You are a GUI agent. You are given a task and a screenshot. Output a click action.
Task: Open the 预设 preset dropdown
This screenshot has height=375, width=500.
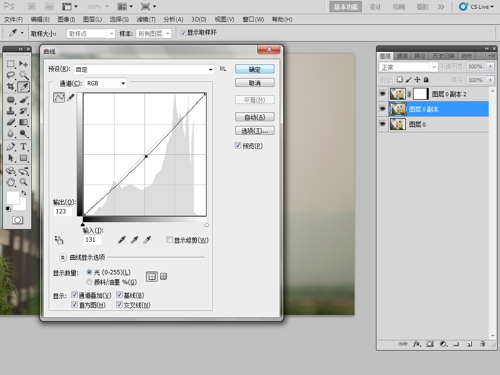144,69
